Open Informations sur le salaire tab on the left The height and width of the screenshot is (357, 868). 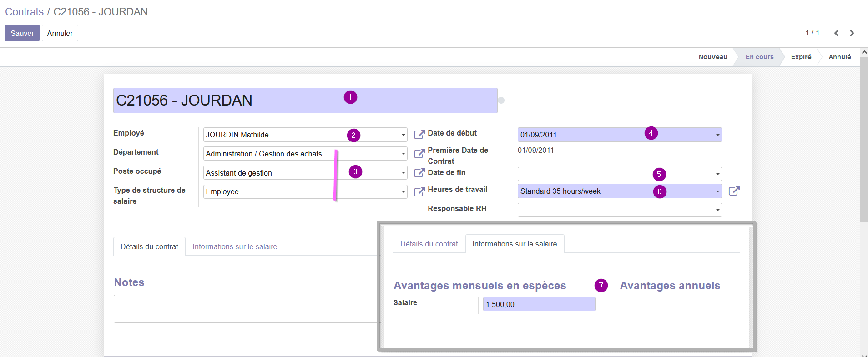click(235, 246)
